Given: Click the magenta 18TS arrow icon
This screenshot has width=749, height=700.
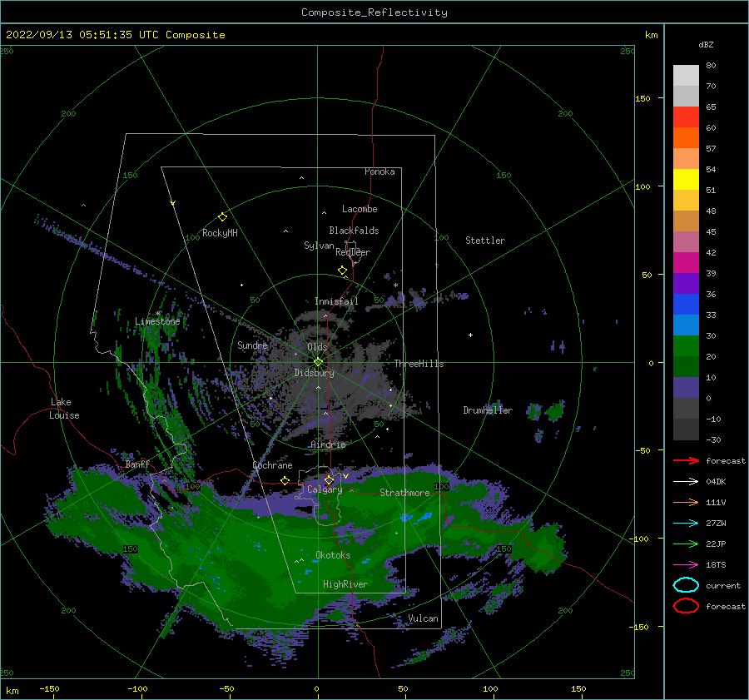Looking at the screenshot, I should 686,565.
